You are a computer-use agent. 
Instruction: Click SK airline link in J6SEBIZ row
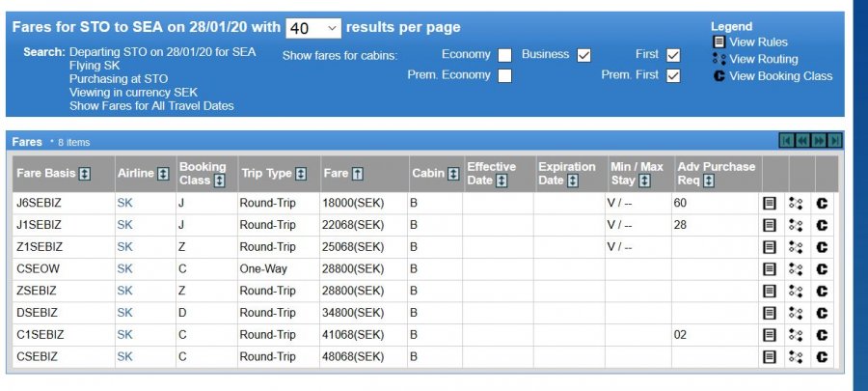[124, 204]
